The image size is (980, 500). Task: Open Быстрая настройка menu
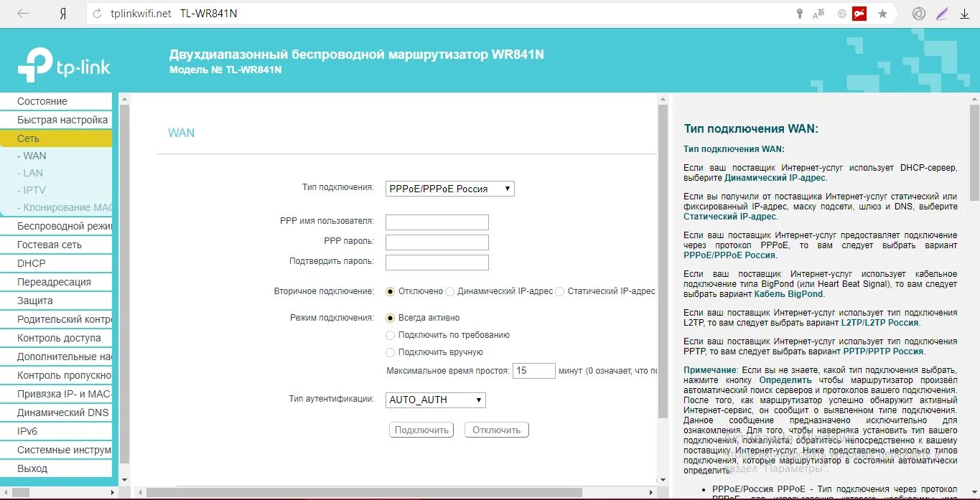56,120
